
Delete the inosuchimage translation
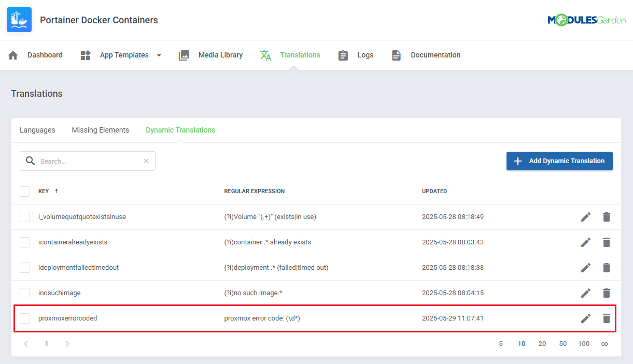pyautogui.click(x=607, y=293)
